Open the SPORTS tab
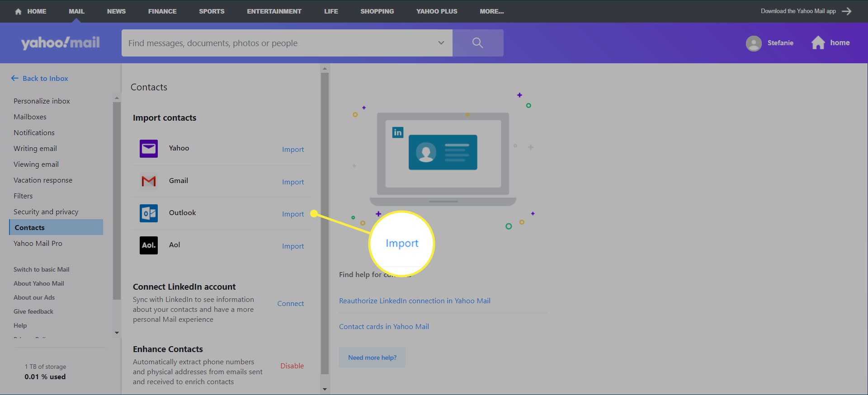This screenshot has height=395, width=868. pyautogui.click(x=212, y=11)
